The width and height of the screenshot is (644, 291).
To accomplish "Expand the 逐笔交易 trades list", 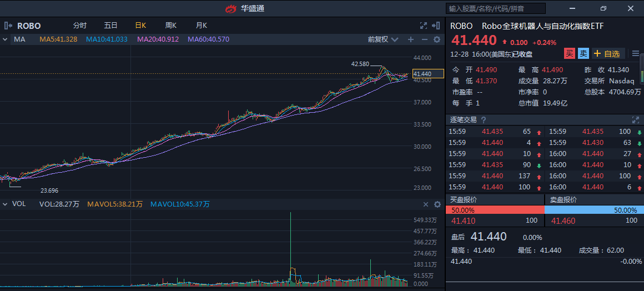I will pyautogui.click(x=635, y=120).
